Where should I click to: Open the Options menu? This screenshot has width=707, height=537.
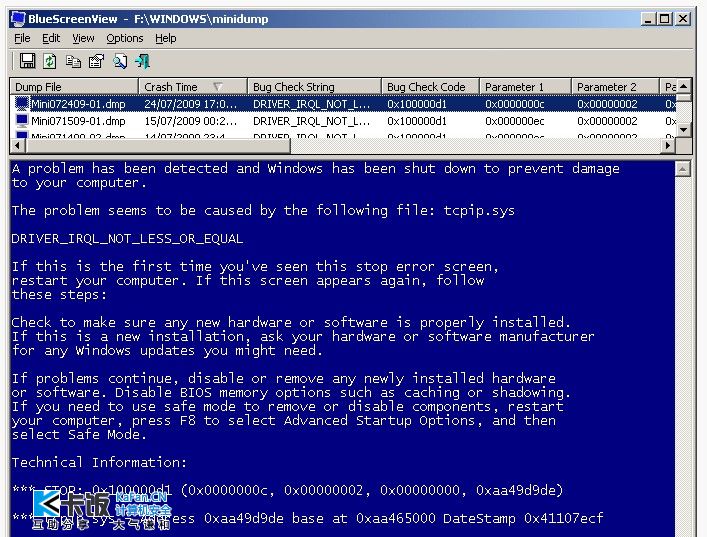pyautogui.click(x=124, y=38)
